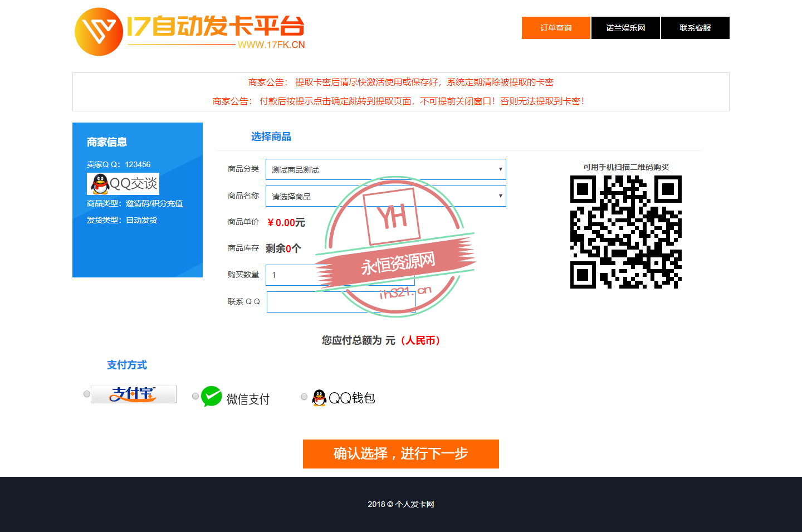Open the 请选择商品 dropdown
Viewport: 802px width, 532px height.
point(386,196)
